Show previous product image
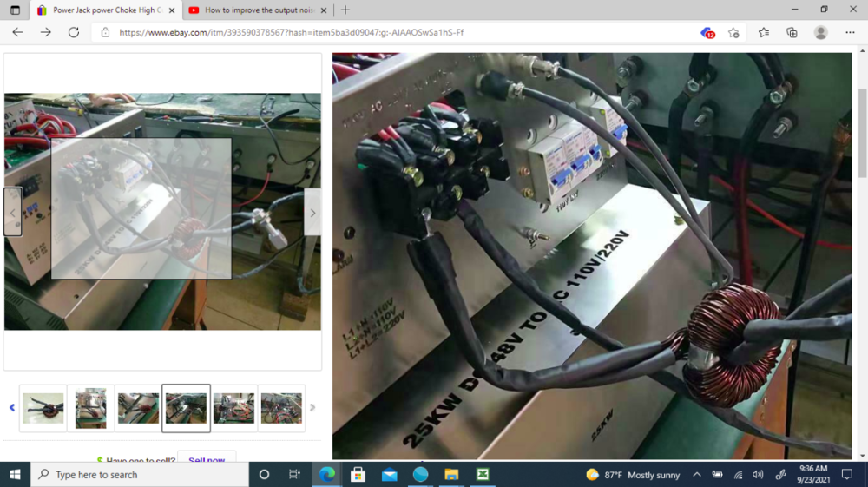Viewport: 868px width, 487px height. click(13, 212)
